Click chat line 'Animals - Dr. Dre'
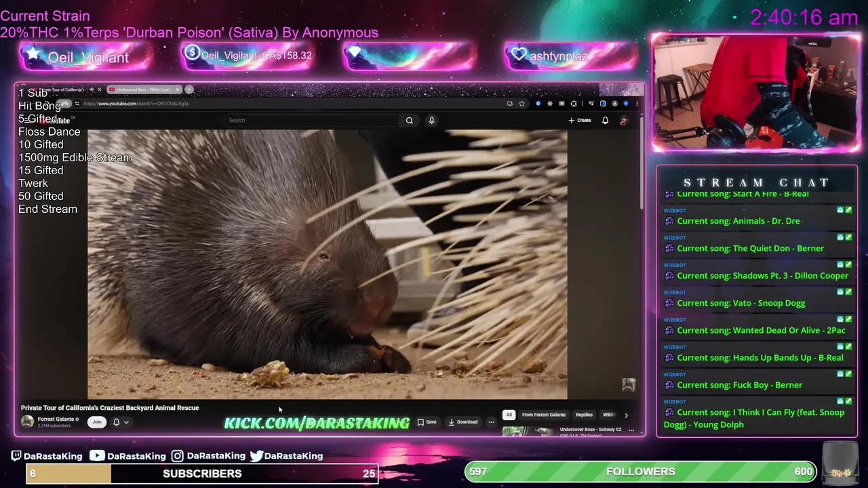Image resolution: width=868 pixels, height=488 pixels. pos(738,221)
